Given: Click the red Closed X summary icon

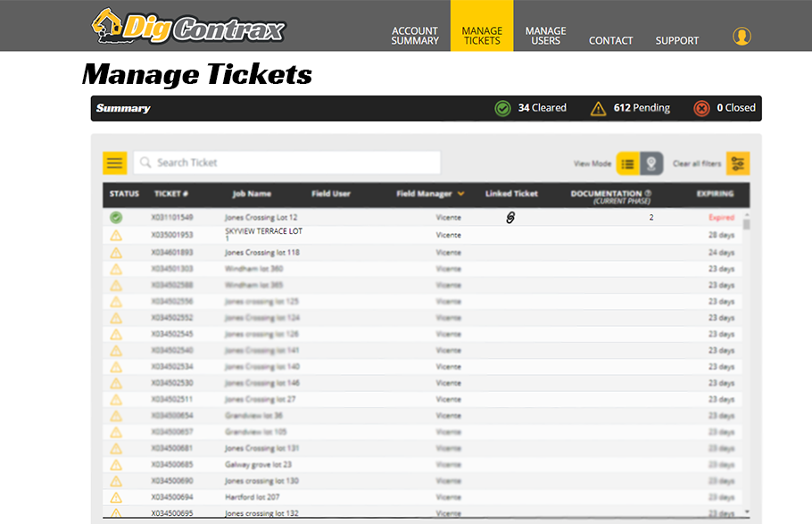Looking at the screenshot, I should (x=701, y=108).
